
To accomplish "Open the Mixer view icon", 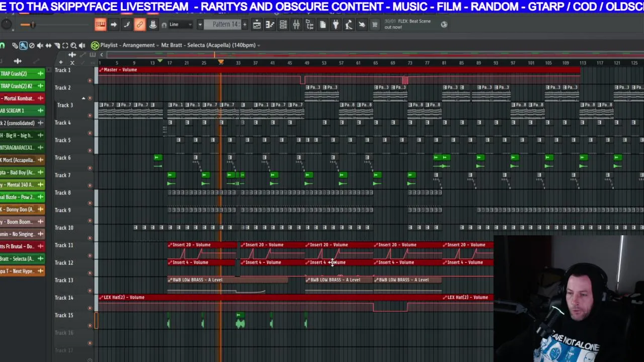I will pyautogui.click(x=296, y=25).
